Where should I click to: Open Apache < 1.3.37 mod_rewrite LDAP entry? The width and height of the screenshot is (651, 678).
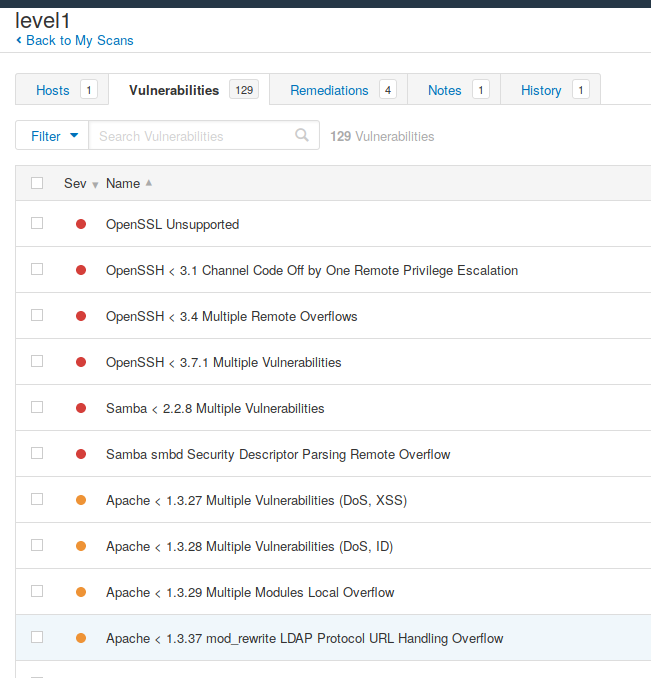coord(304,638)
